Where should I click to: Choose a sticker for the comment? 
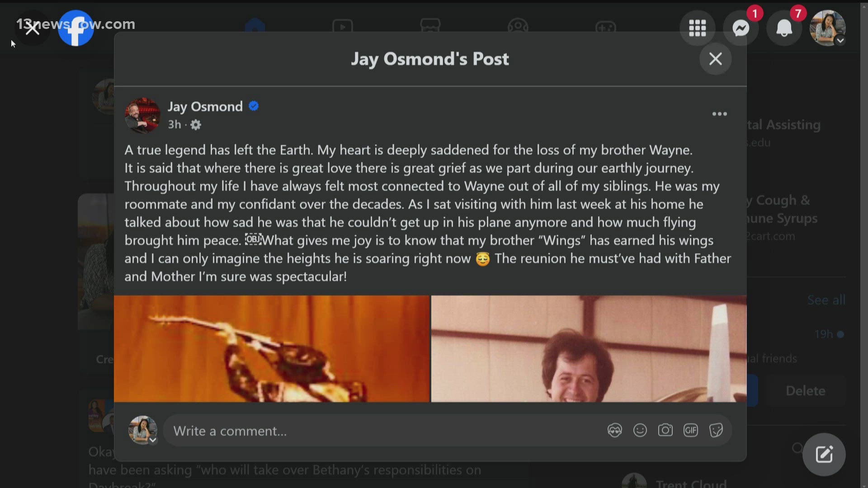click(x=716, y=430)
